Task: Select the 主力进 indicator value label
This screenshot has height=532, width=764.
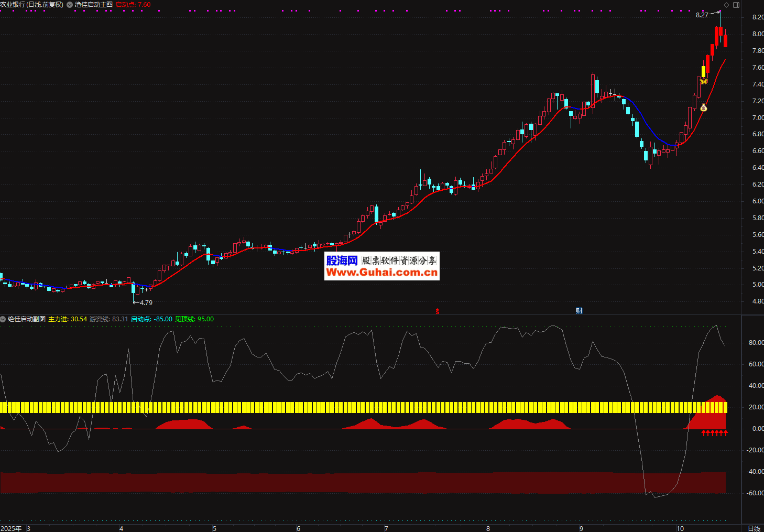Action: [x=68, y=319]
